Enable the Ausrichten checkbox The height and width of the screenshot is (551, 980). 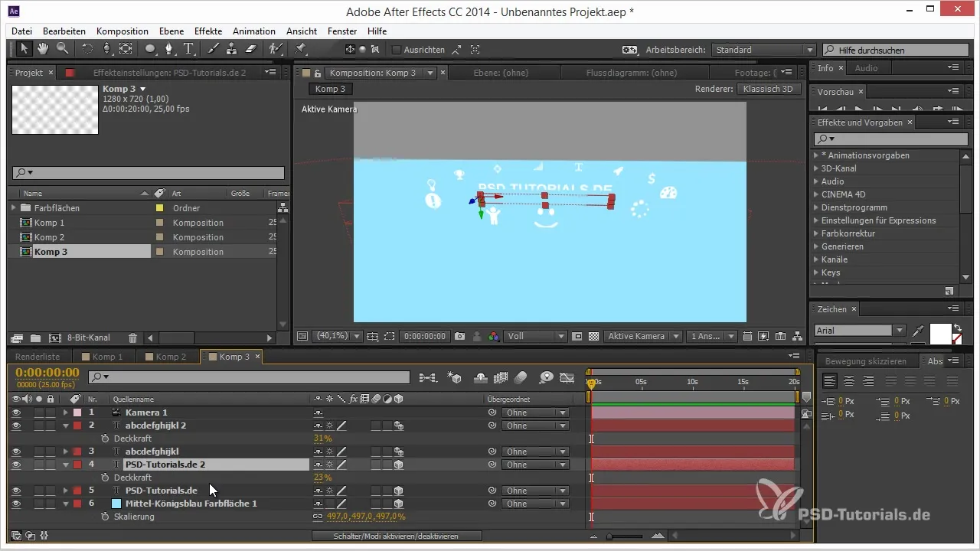point(397,50)
